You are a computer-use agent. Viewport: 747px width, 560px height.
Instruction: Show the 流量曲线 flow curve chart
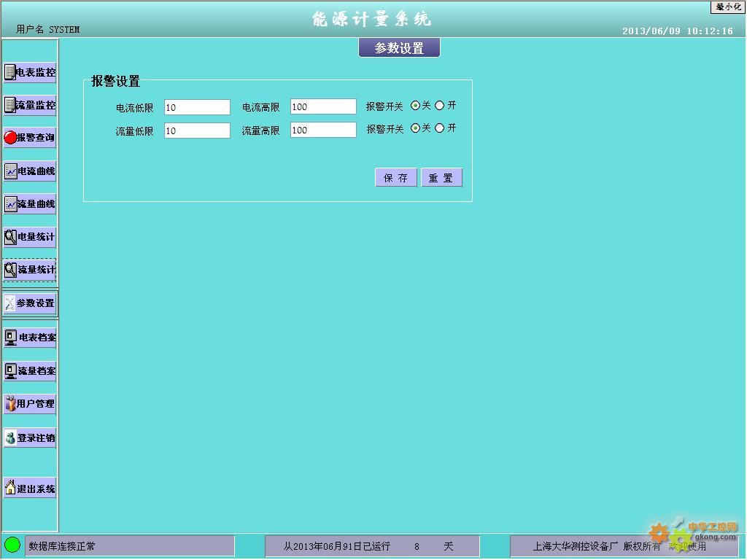pyautogui.click(x=30, y=204)
